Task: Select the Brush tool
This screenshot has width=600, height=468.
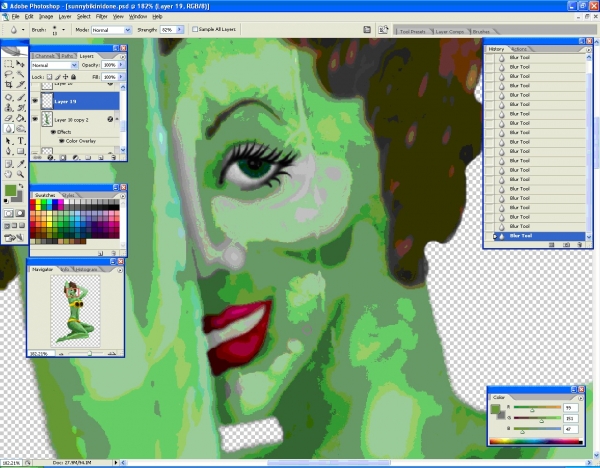Action: coord(21,98)
